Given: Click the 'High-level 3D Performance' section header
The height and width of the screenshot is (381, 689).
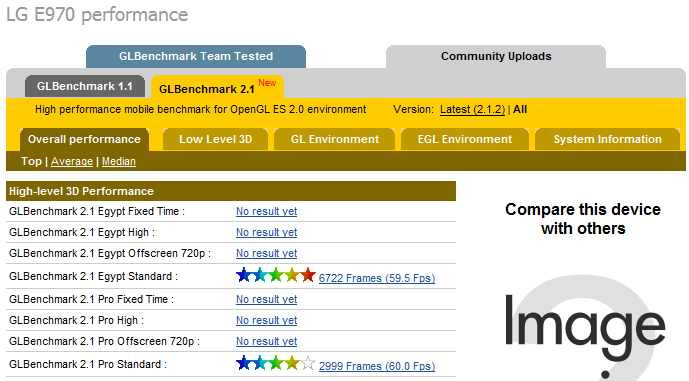Looking at the screenshot, I should pos(231,191).
